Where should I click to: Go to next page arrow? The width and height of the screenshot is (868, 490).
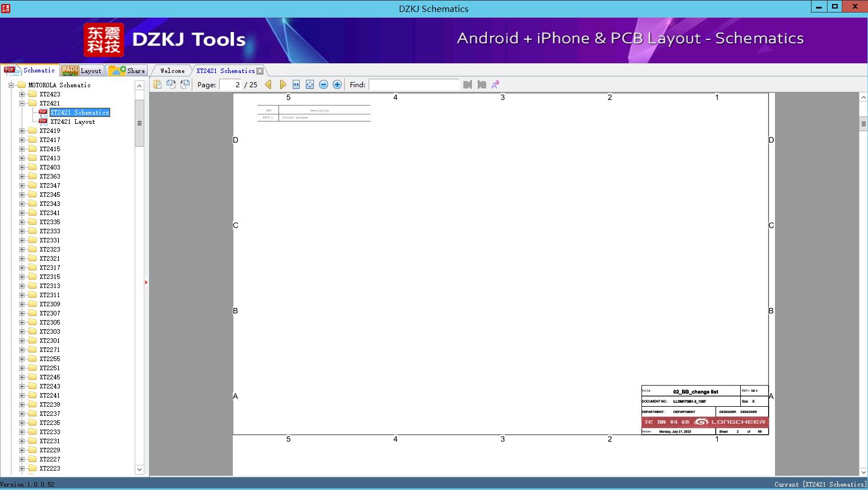[282, 84]
